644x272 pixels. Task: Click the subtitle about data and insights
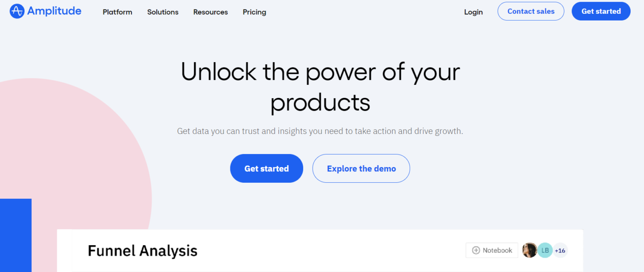320,131
